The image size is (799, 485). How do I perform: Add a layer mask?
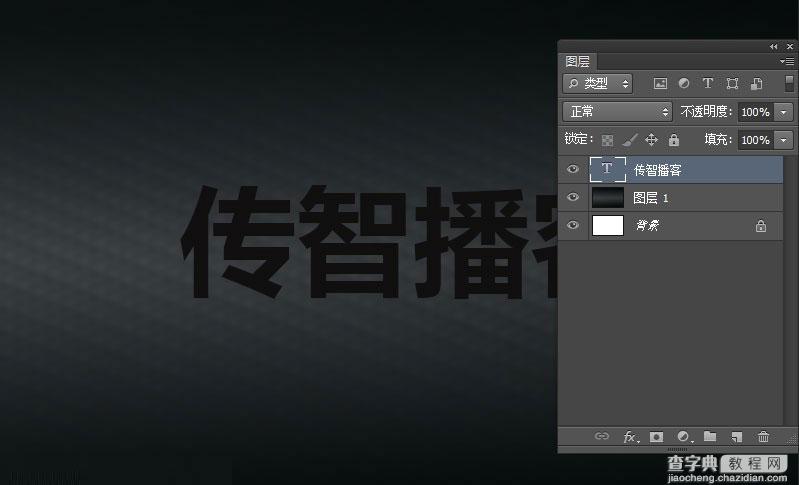tap(657, 437)
